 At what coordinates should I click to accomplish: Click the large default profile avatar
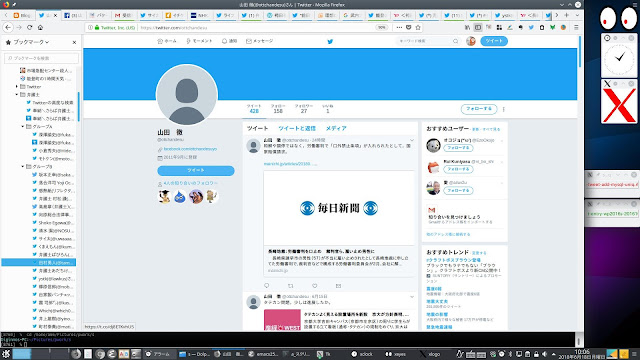(x=187, y=95)
